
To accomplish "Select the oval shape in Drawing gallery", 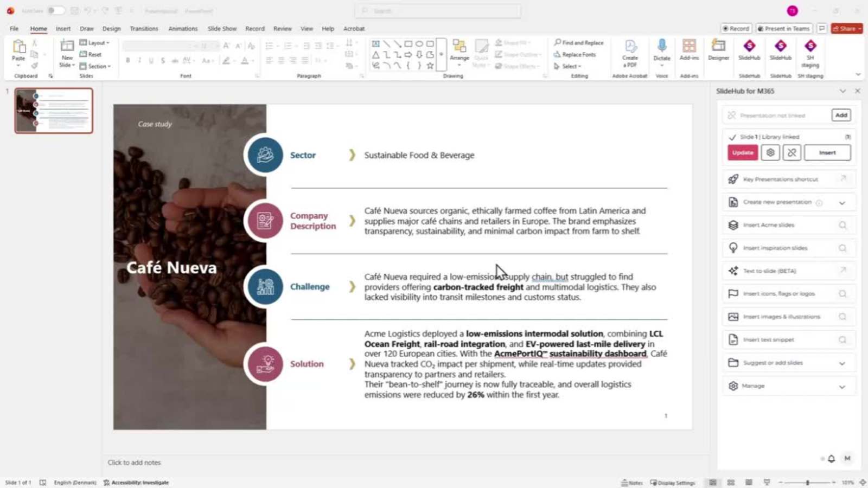I will 419,43.
